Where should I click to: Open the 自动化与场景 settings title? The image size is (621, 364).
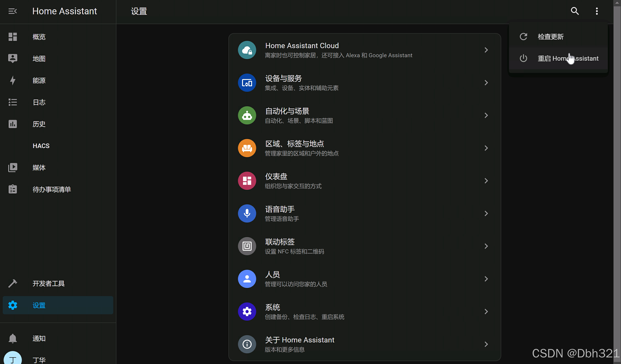[x=287, y=111]
